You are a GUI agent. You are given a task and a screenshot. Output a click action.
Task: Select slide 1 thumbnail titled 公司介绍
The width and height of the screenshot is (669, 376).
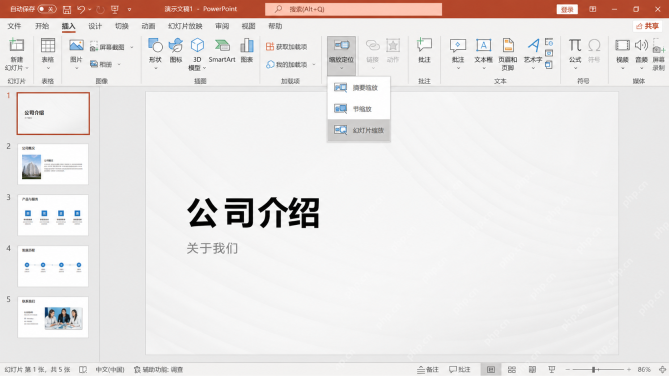53,114
